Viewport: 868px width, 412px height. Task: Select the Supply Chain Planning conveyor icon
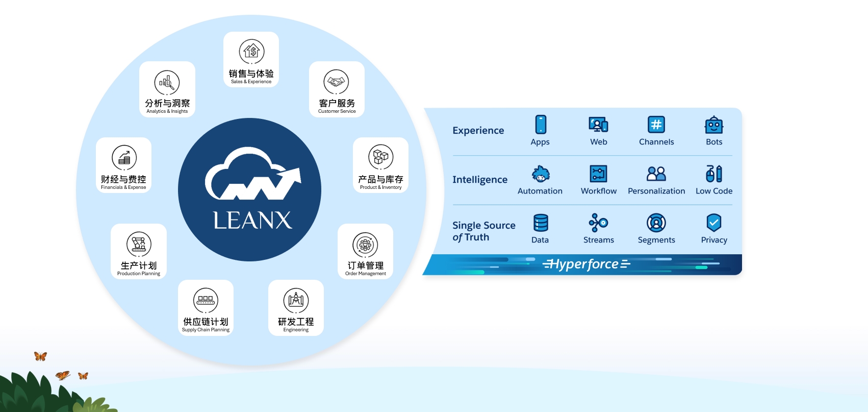click(x=206, y=300)
